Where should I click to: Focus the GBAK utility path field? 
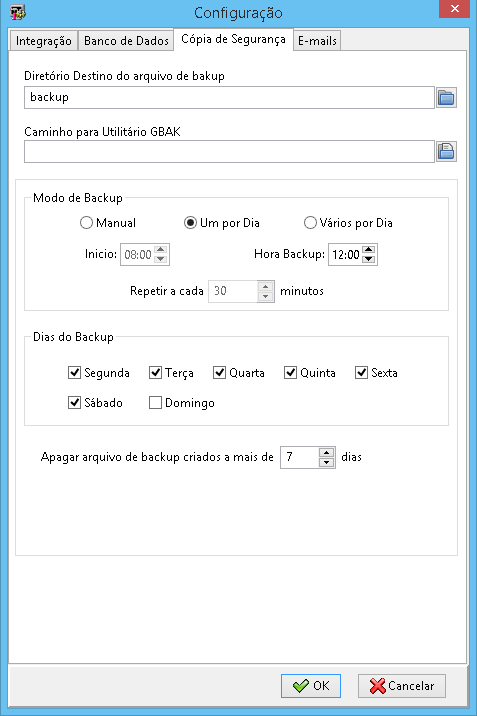pyautogui.click(x=229, y=152)
